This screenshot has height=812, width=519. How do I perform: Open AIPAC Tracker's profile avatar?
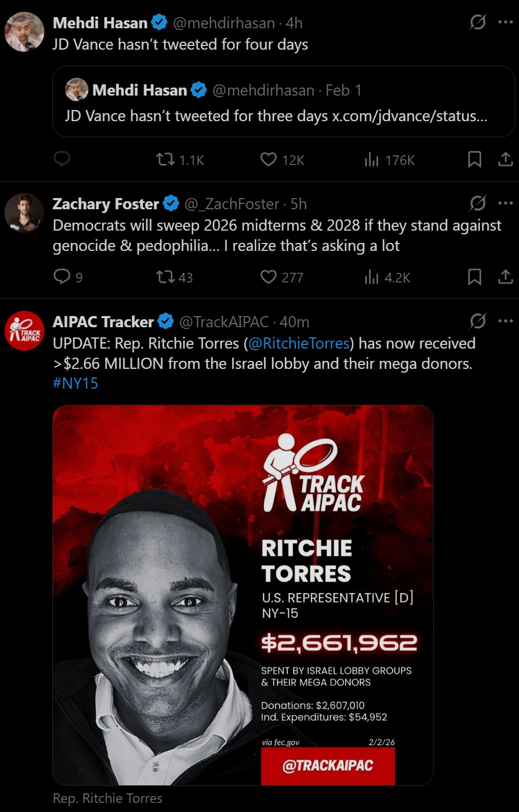click(x=25, y=330)
